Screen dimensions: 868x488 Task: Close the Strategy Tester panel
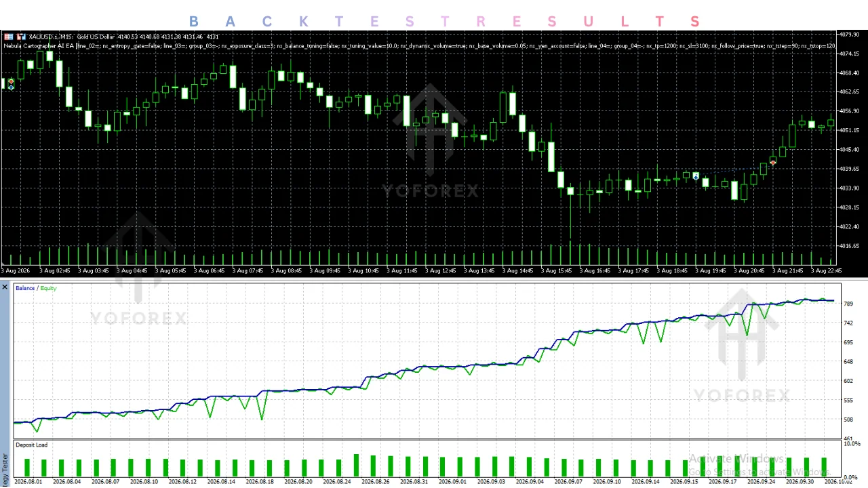5,287
